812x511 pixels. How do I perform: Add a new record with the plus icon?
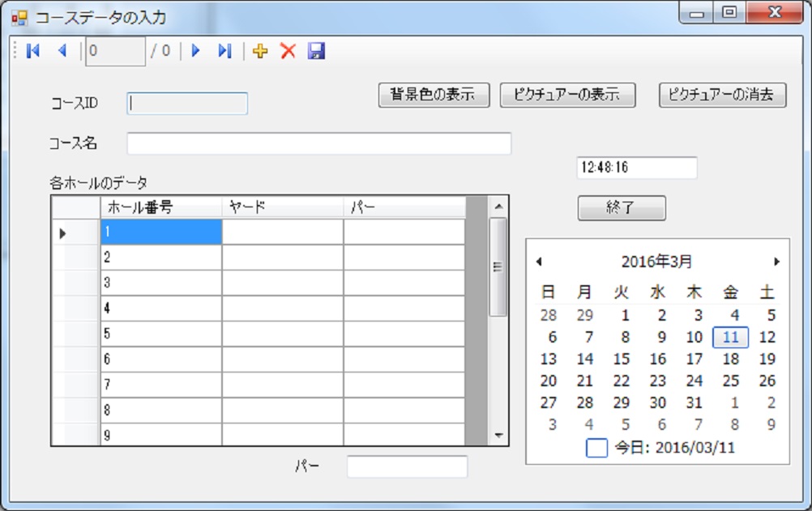260,51
